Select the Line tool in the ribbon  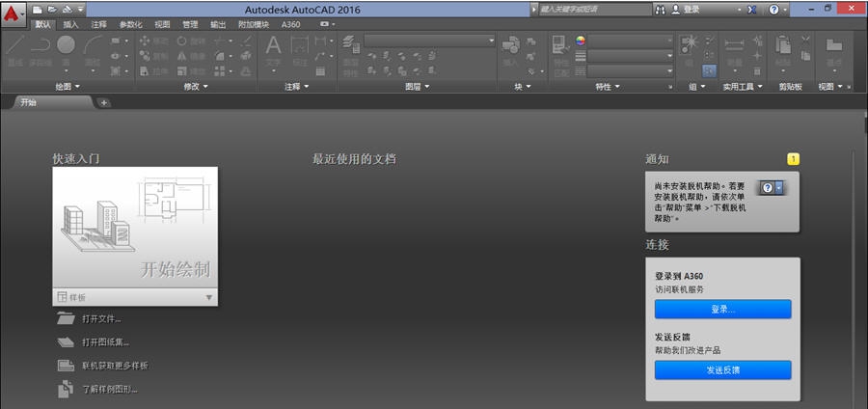14,52
